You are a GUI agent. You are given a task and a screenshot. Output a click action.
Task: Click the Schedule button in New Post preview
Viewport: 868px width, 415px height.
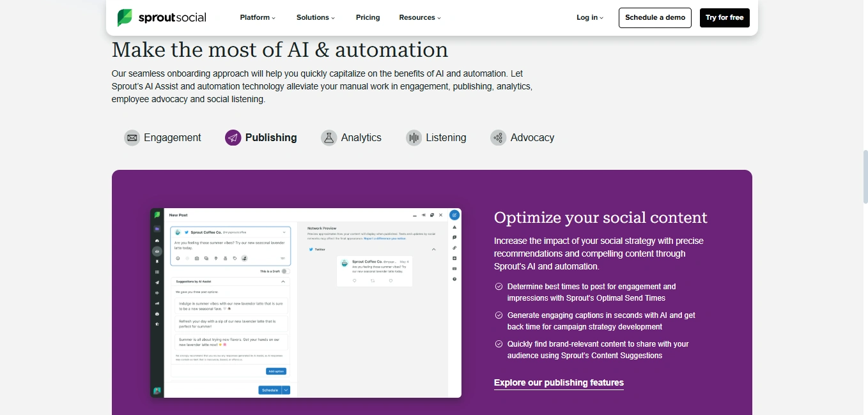pyautogui.click(x=270, y=390)
